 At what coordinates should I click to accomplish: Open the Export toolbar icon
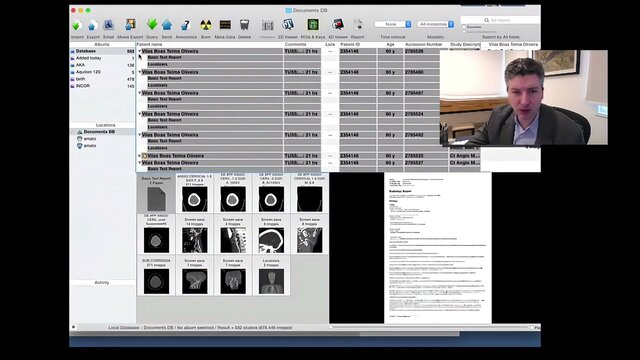point(93,25)
